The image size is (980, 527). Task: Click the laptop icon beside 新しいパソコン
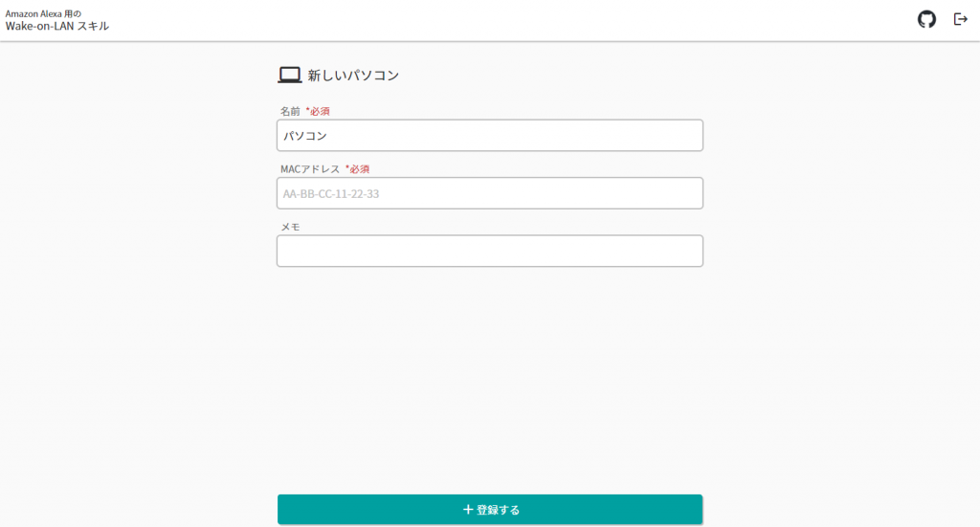point(289,75)
